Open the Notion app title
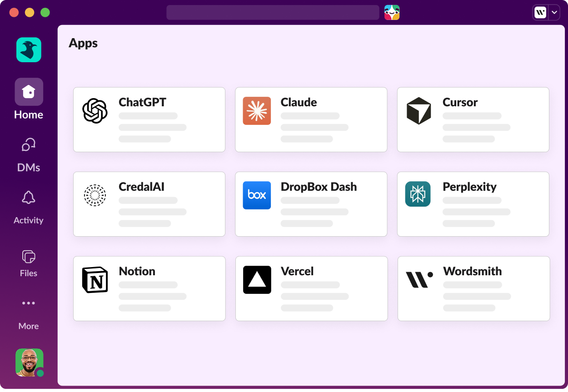This screenshot has width=568, height=392. click(x=137, y=271)
